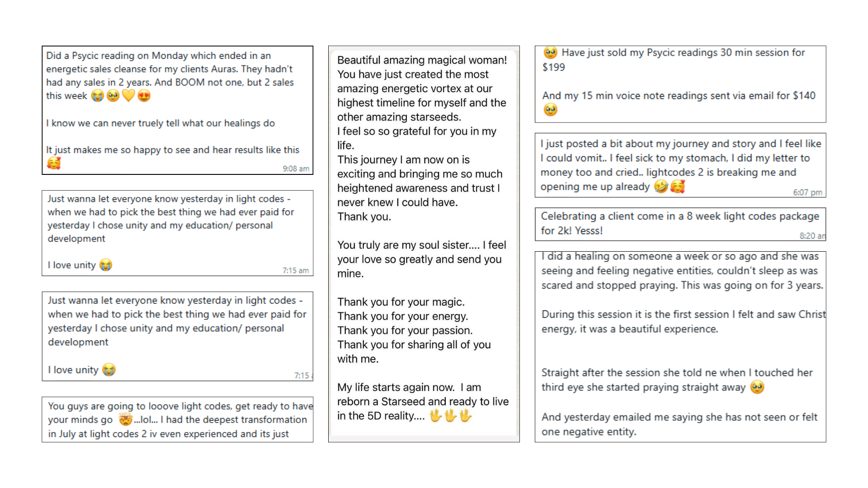Select the "Celebrating a client" 2k message box
The image size is (868, 488).
680,224
